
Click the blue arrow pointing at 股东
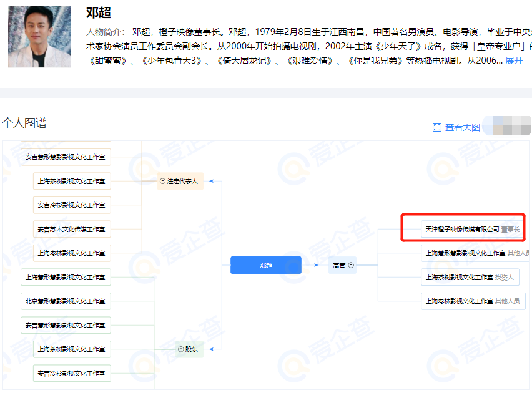click(x=210, y=349)
